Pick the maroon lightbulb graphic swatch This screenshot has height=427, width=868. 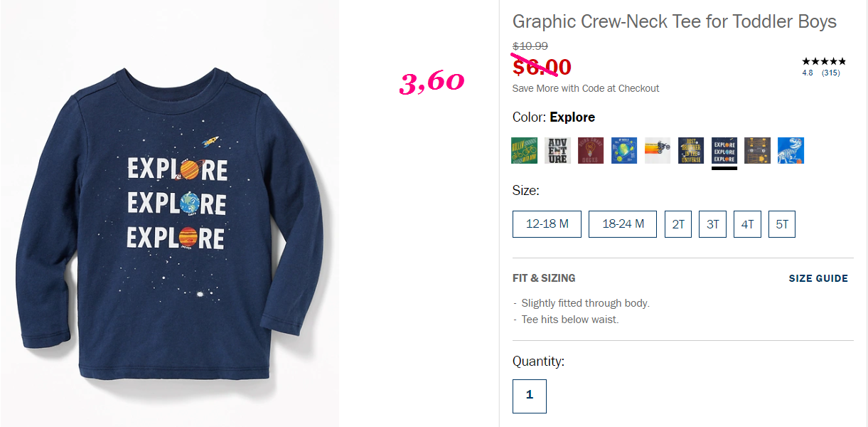click(x=591, y=150)
